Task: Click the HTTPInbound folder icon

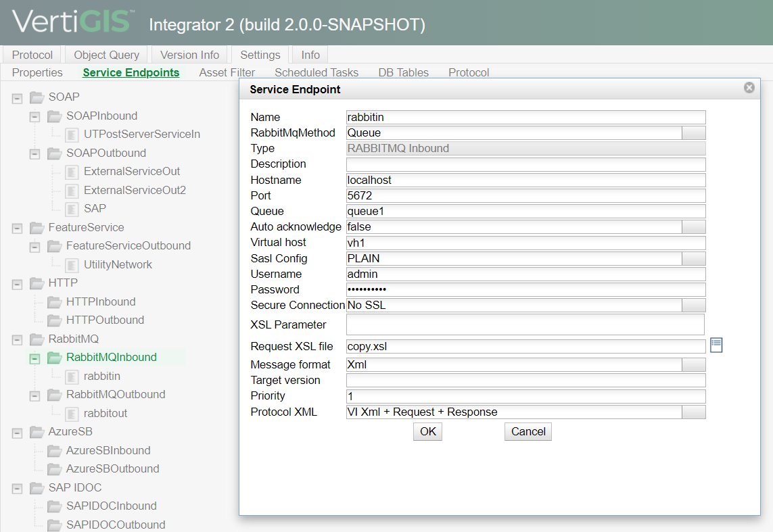Action: click(x=55, y=302)
